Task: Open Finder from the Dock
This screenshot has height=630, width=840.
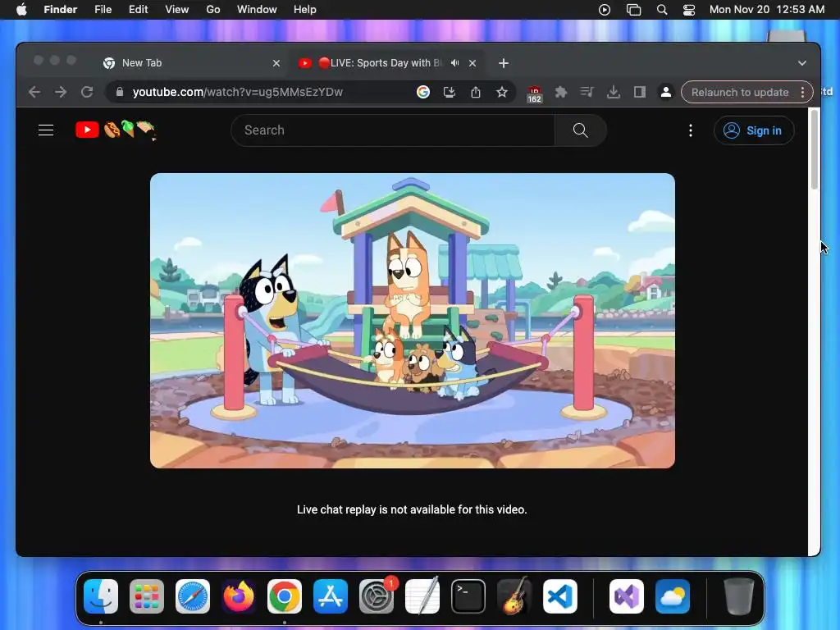Action: 101,596
